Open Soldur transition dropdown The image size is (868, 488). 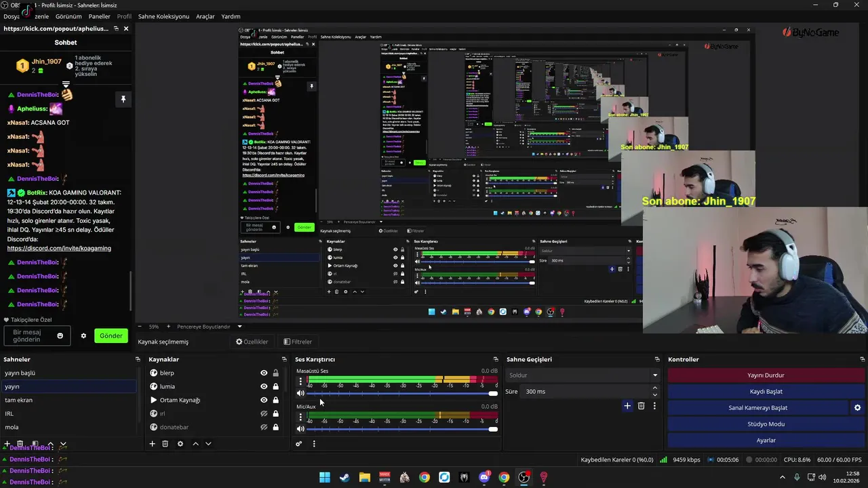pos(583,375)
